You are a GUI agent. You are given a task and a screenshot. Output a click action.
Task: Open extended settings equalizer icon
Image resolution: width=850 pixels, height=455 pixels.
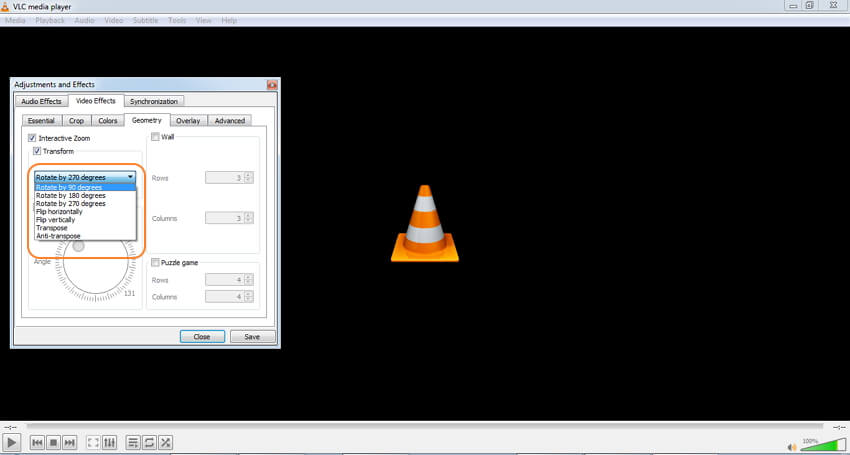pos(109,443)
